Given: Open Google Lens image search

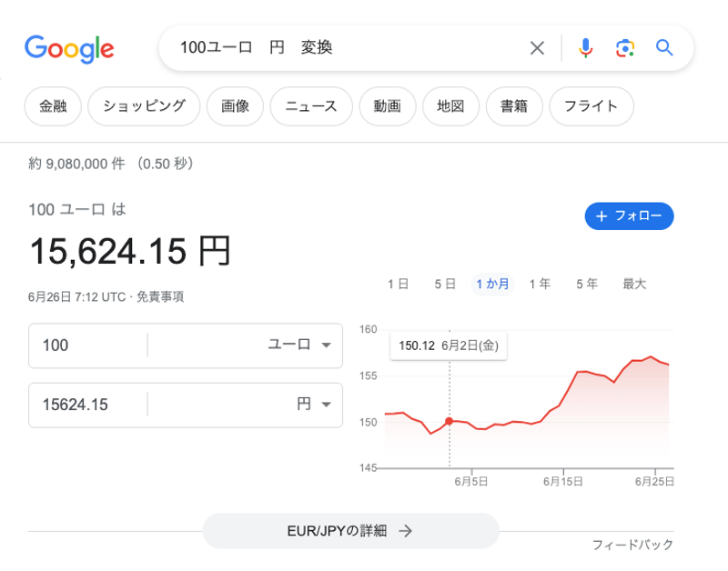Looking at the screenshot, I should (623, 48).
